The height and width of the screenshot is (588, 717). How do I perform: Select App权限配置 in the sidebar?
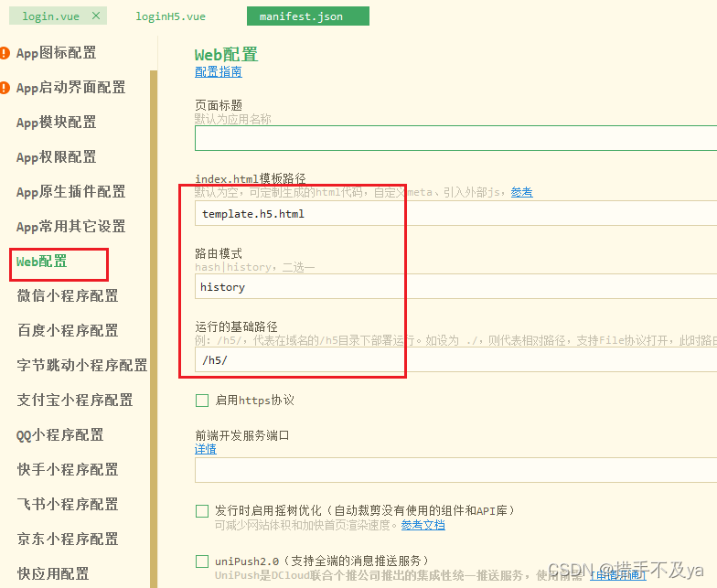tap(56, 157)
